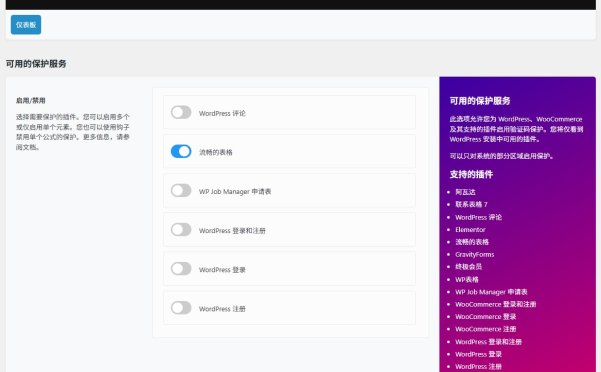Click the WordPress 评论 label in the toggle list
The width and height of the screenshot is (601, 372).
click(222, 113)
